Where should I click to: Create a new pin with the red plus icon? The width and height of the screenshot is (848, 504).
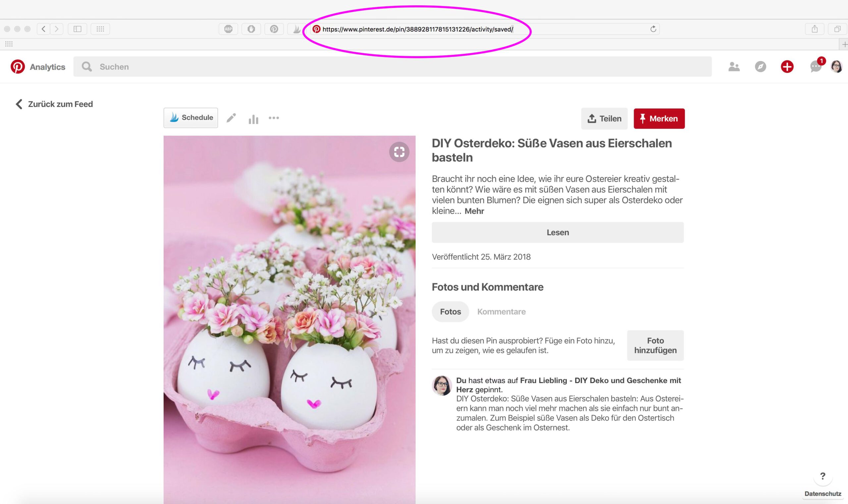(787, 67)
